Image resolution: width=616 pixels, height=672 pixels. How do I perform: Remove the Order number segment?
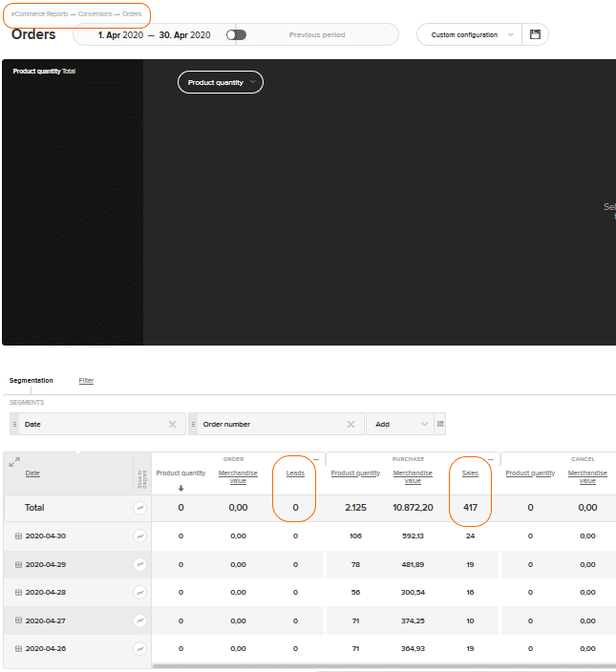point(350,424)
